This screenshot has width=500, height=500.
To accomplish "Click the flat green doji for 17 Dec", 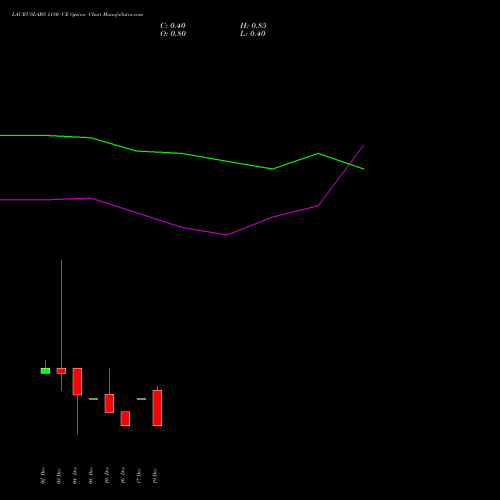I will pyautogui.click(x=141, y=399).
